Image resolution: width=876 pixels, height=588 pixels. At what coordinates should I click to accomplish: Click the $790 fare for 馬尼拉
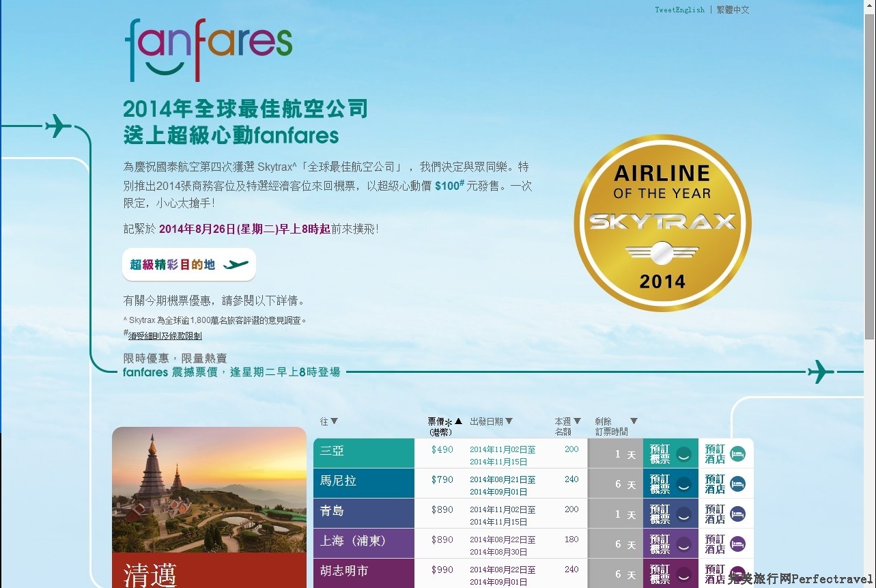click(442, 479)
